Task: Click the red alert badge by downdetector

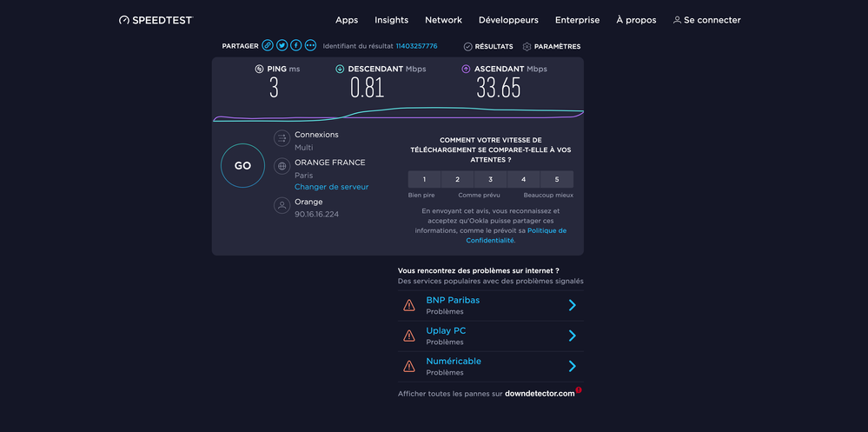Action: (x=579, y=390)
